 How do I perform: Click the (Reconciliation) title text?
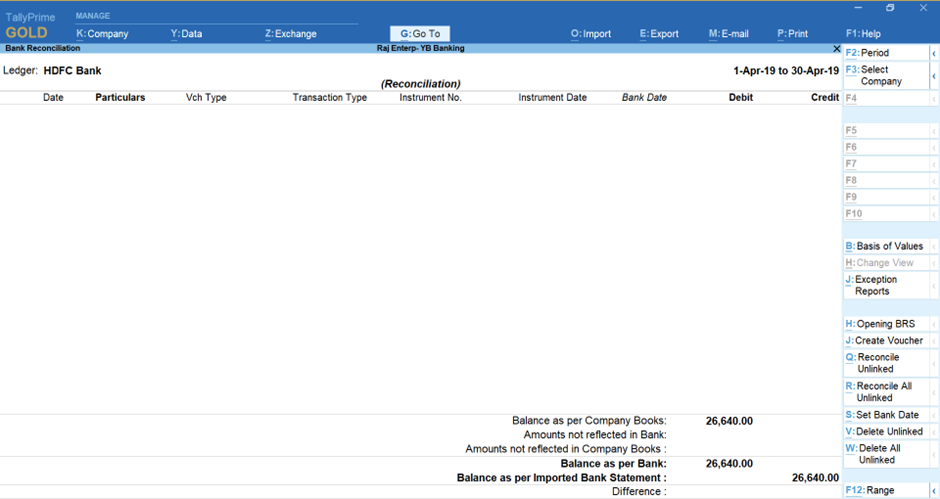pos(421,84)
